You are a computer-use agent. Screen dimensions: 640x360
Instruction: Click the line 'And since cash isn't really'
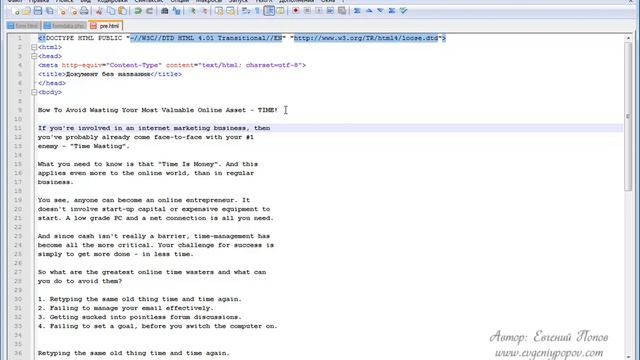pos(154,236)
